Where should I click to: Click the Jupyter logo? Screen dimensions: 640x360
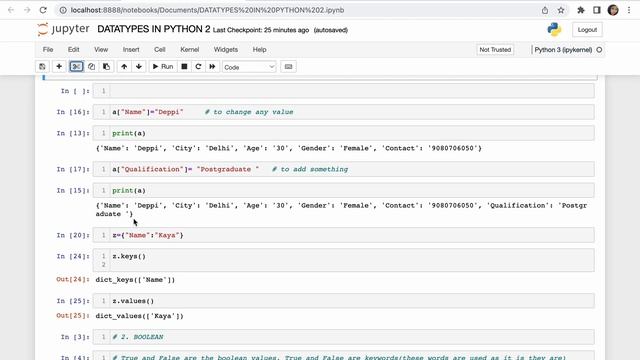click(x=63, y=29)
